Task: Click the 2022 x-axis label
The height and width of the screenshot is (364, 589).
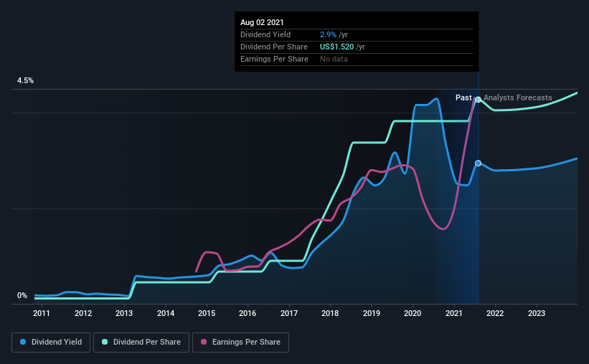Action: pyautogui.click(x=495, y=313)
